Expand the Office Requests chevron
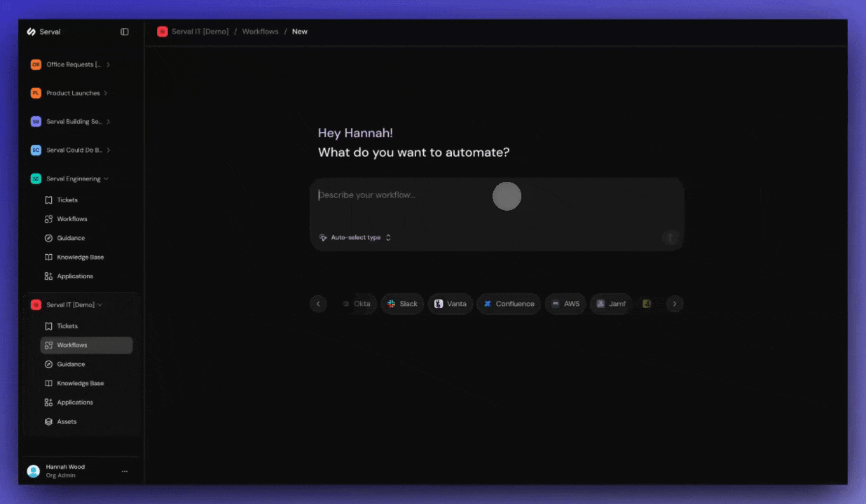The height and width of the screenshot is (504, 866). point(108,64)
